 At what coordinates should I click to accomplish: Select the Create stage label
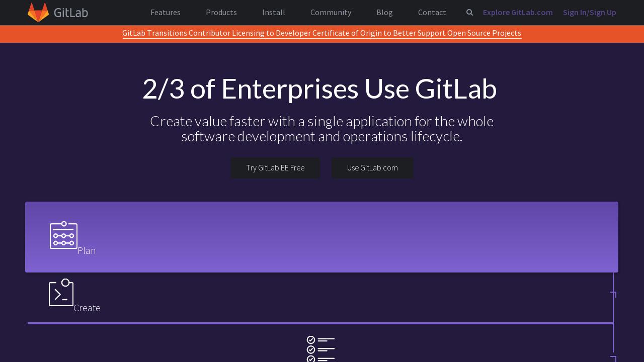[87, 308]
